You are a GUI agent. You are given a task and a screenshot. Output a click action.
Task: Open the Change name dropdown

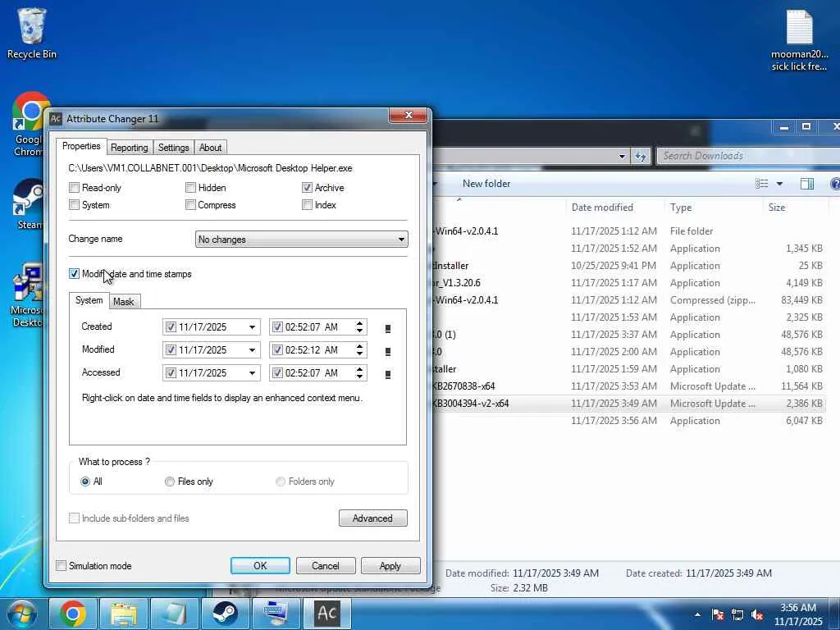302,240
